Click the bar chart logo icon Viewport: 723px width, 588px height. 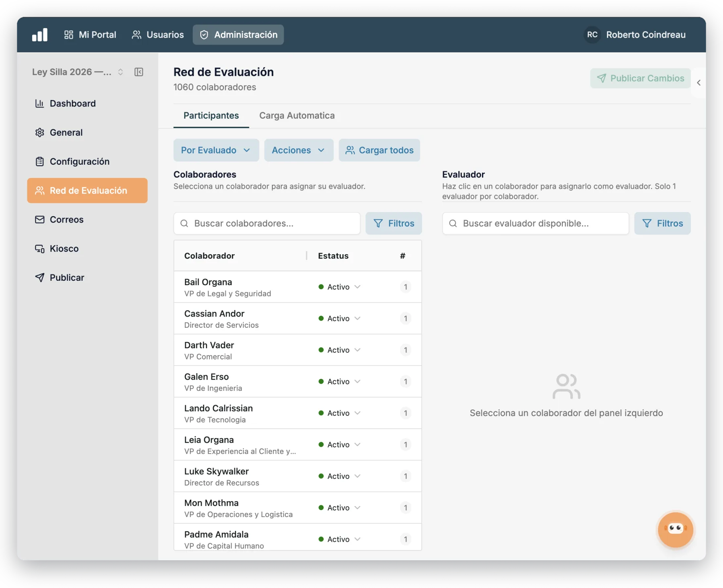[x=40, y=35]
